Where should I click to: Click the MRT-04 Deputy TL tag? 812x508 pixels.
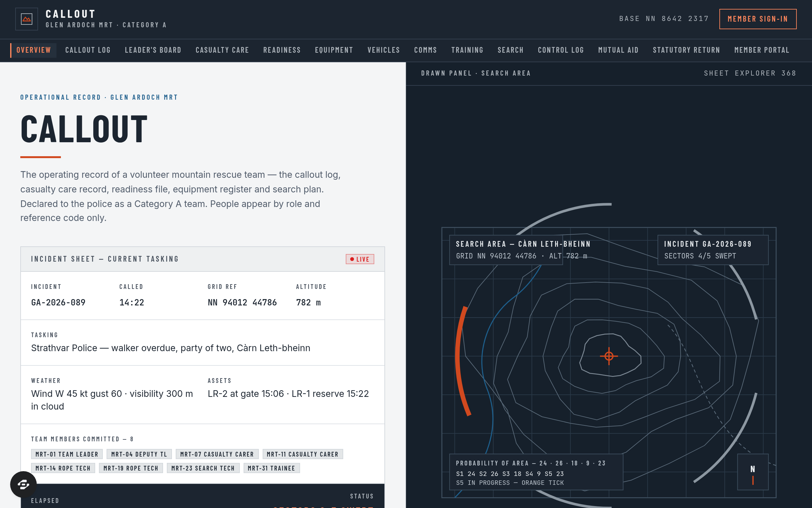click(139, 454)
